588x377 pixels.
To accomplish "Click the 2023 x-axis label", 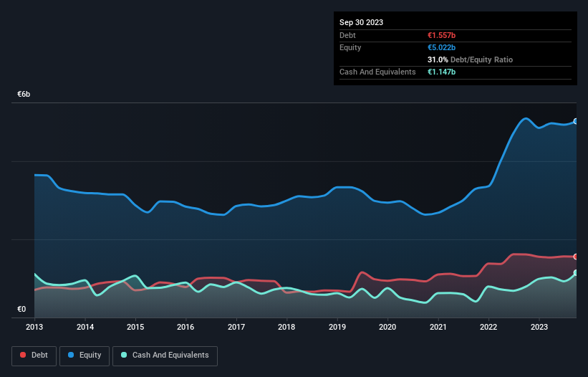I will tap(539, 327).
